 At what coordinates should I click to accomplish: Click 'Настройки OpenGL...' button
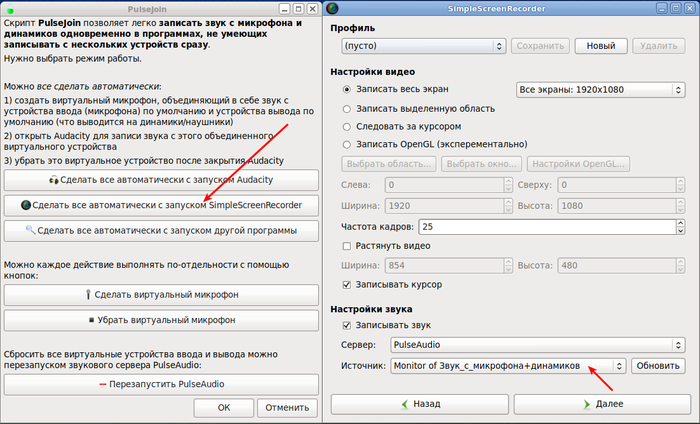[x=578, y=164]
